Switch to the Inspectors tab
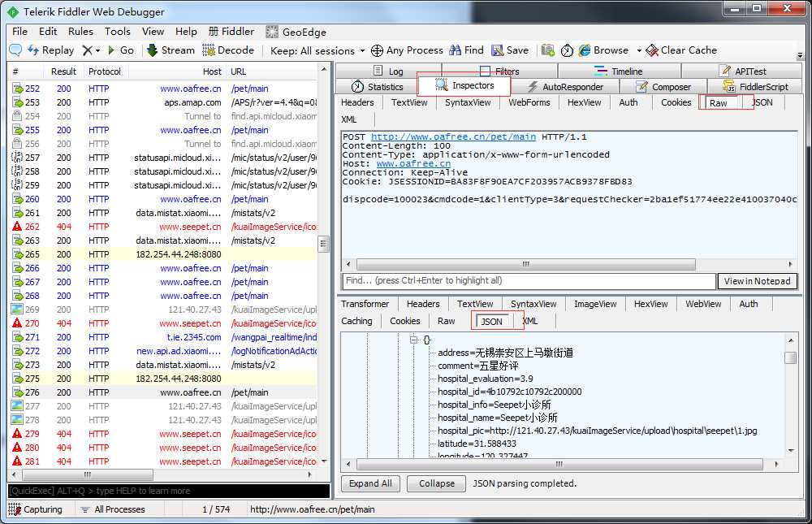The height and width of the screenshot is (524, 812). tap(464, 85)
